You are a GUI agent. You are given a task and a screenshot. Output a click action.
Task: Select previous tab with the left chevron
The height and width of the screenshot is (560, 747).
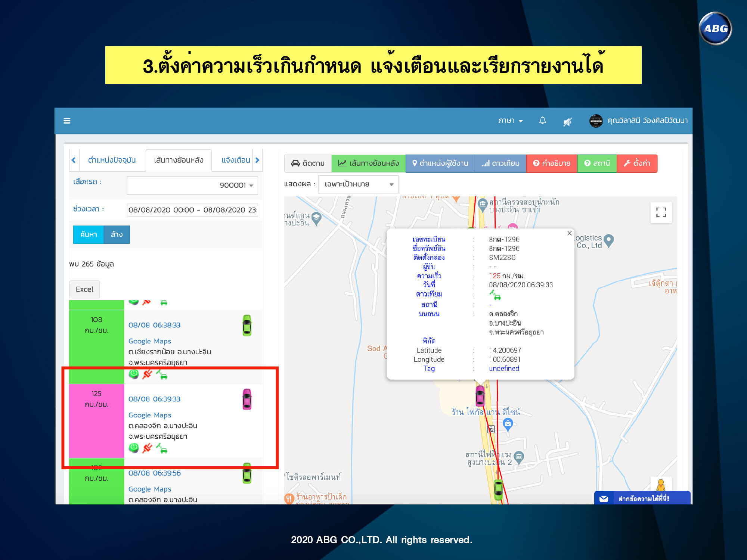(74, 160)
